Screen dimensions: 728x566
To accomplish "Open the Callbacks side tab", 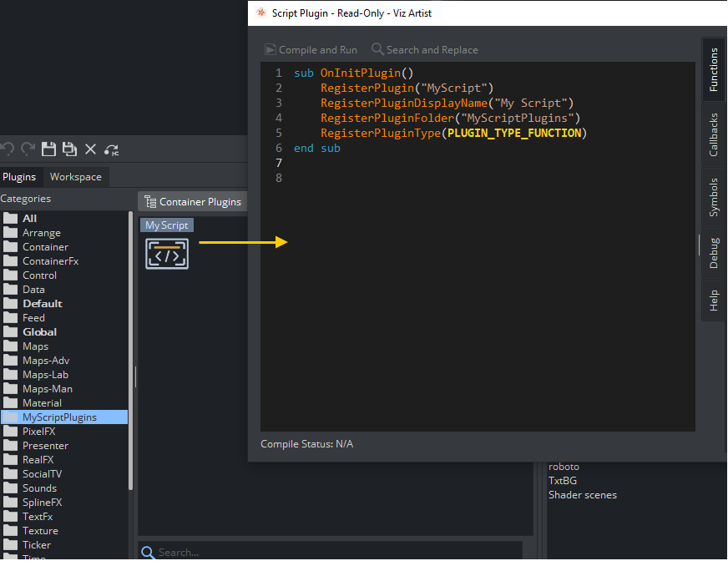I will [714, 134].
